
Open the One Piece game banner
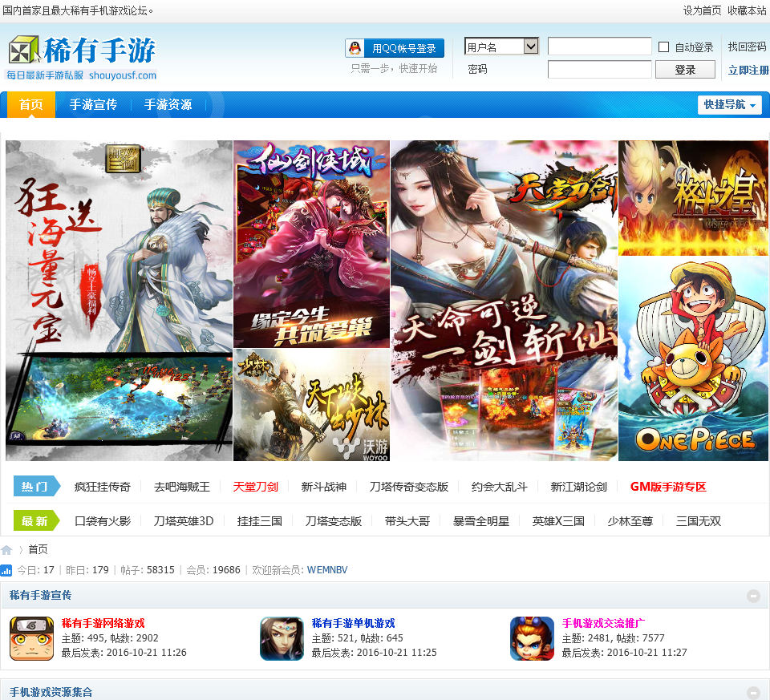(x=693, y=359)
